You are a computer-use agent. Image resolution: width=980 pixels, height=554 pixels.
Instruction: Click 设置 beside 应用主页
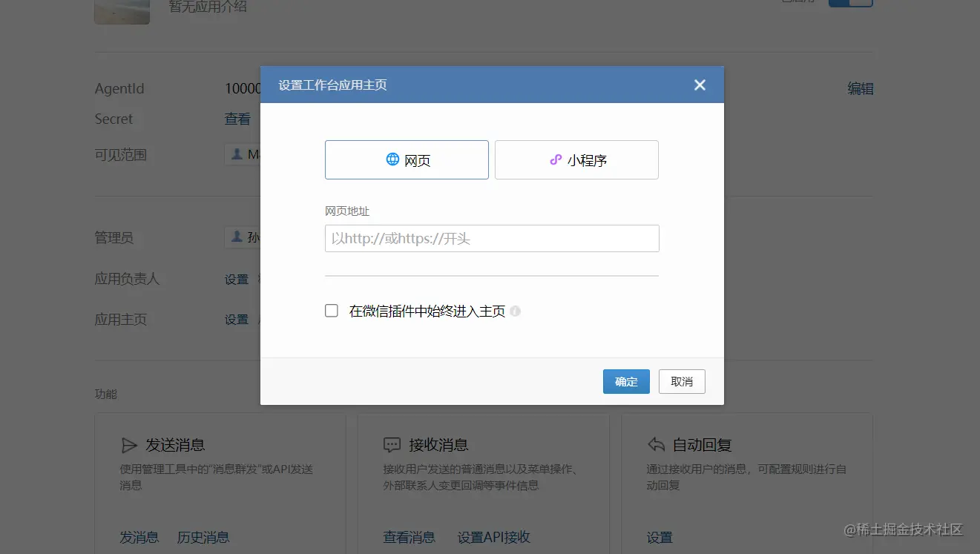click(237, 320)
